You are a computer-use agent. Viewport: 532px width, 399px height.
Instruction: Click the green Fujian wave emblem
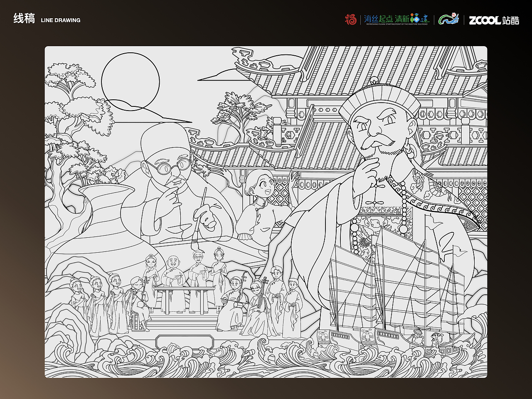tap(450, 19)
